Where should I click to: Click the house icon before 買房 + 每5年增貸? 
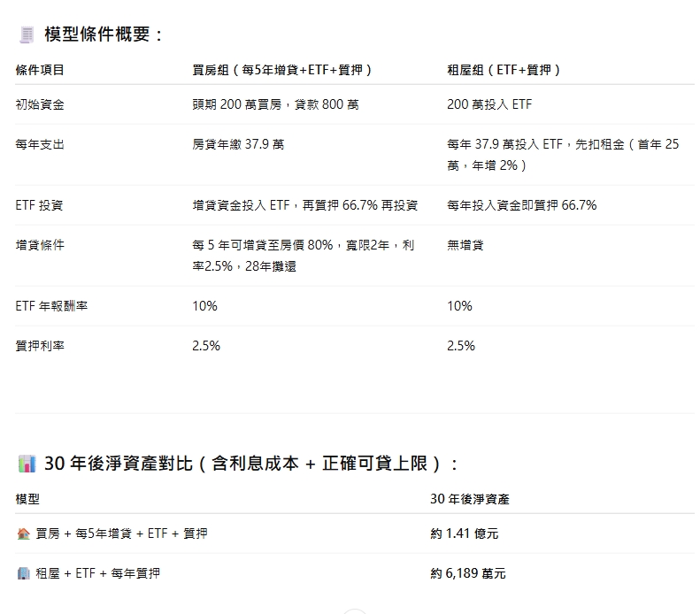(24, 533)
